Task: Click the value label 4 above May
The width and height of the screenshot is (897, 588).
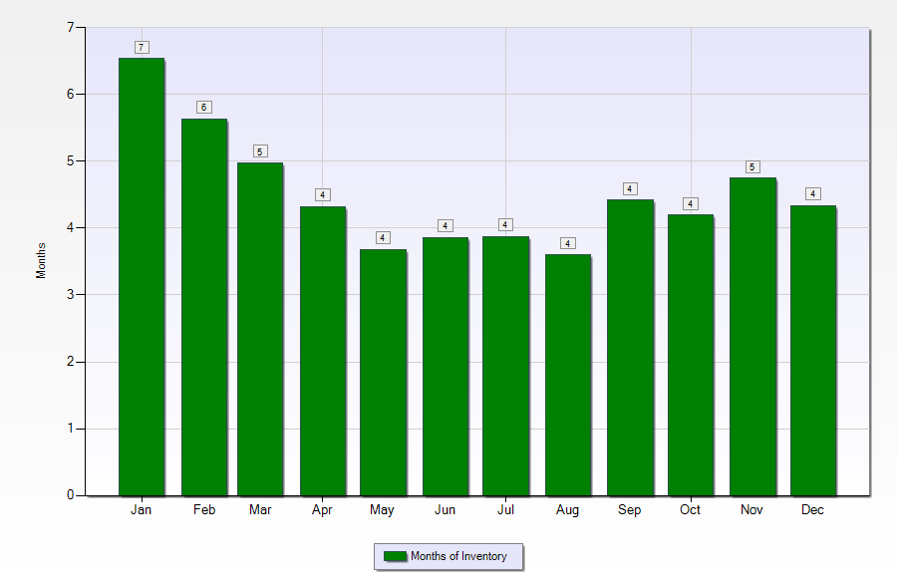Action: [x=384, y=238]
